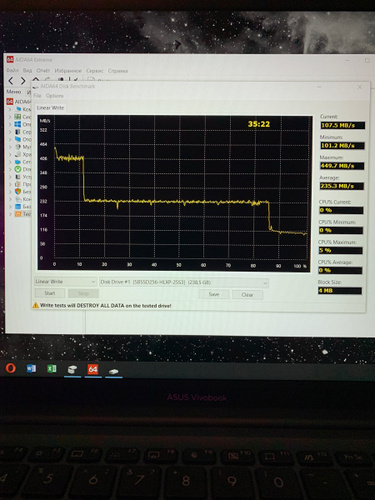Select the Windows logo tree item icon
The height and width of the screenshot is (500, 375).
[x=18, y=124]
